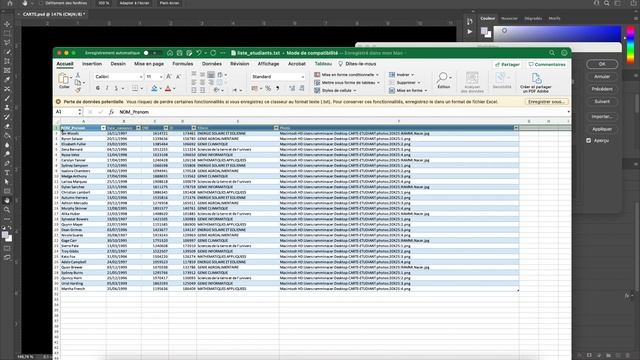Viewport: 640px width, 360px height.
Task: Select the Photoshop Lasso tool
Action: (x=7, y=42)
